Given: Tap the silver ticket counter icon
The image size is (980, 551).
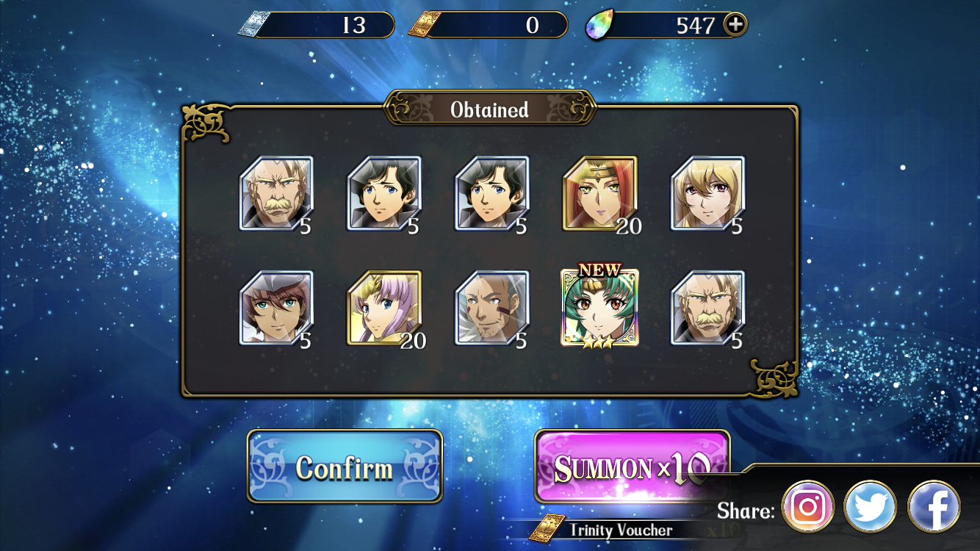Looking at the screenshot, I should tap(253, 25).
